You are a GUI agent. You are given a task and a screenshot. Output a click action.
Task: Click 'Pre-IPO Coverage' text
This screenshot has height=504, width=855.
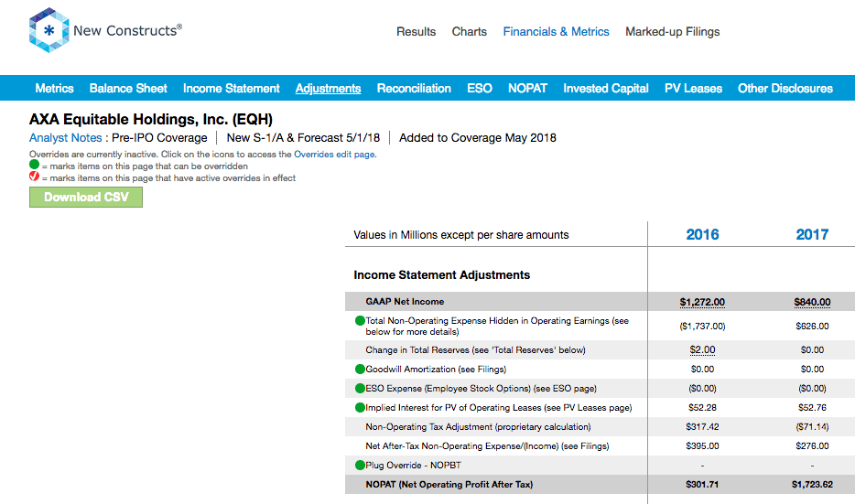click(x=159, y=138)
